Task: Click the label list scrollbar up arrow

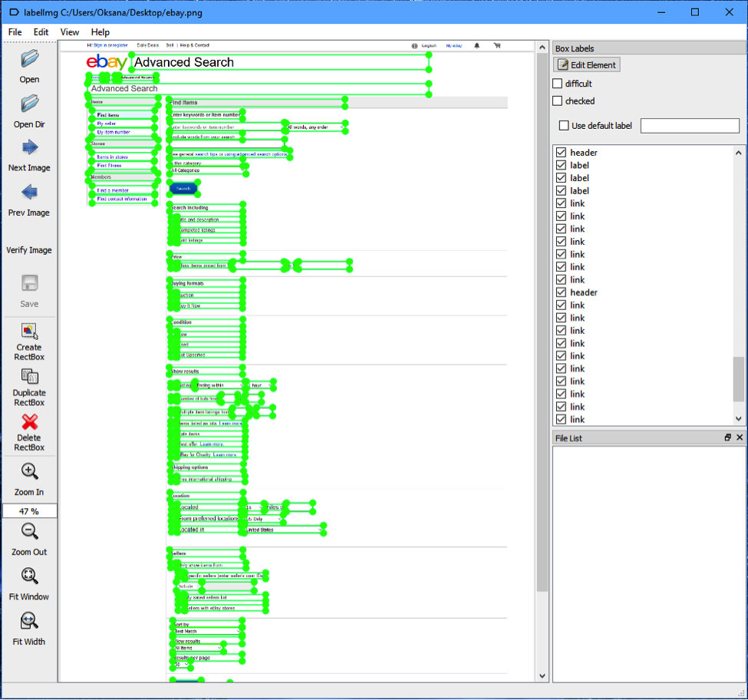Action: pyautogui.click(x=739, y=153)
